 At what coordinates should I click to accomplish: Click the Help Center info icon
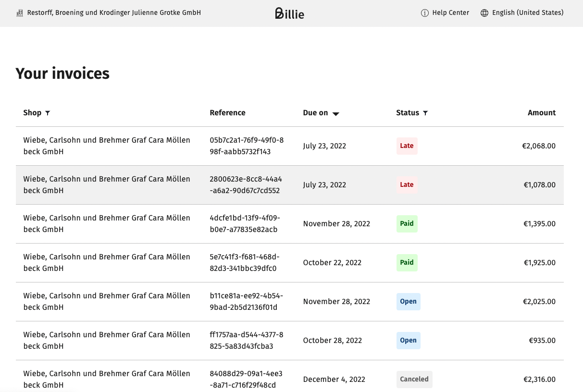click(x=424, y=13)
